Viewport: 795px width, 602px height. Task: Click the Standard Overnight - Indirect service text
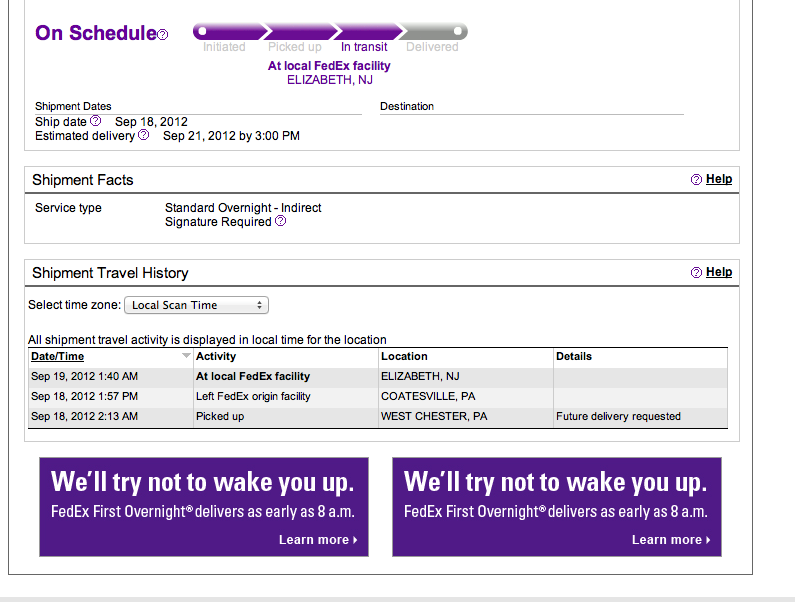coord(243,208)
